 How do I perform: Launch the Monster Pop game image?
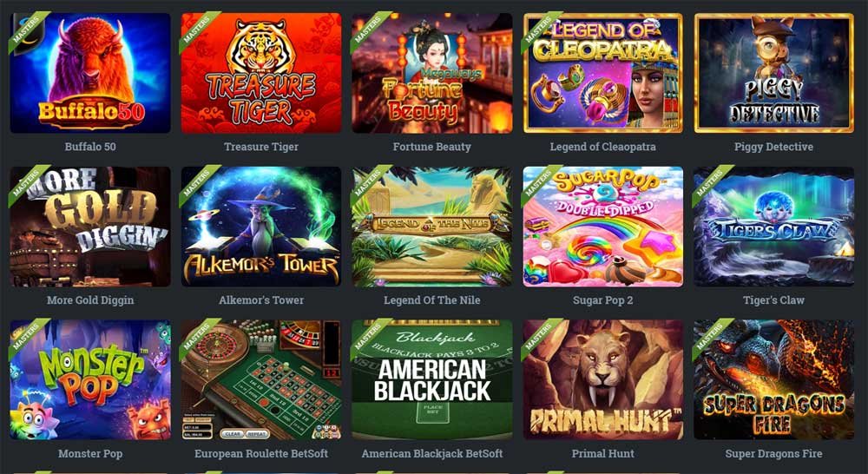(x=90, y=380)
